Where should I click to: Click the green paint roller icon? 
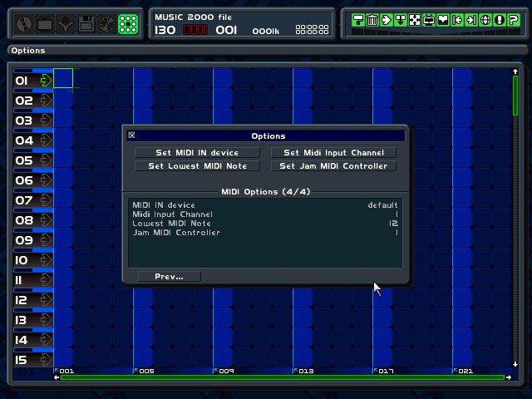click(357, 19)
